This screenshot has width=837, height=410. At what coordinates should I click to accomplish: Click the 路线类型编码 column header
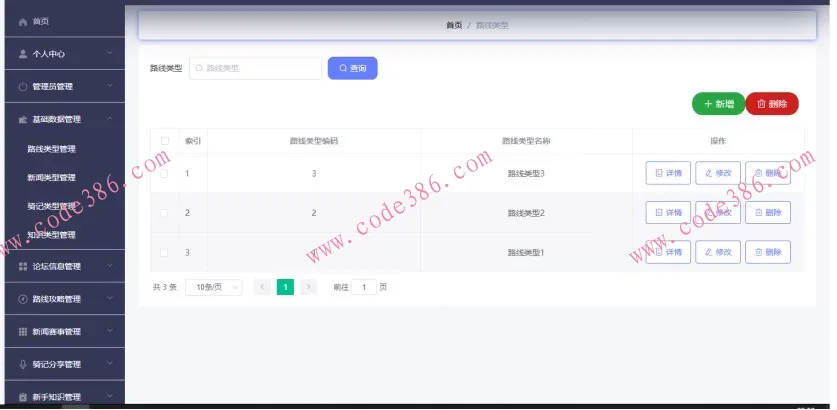pos(314,141)
